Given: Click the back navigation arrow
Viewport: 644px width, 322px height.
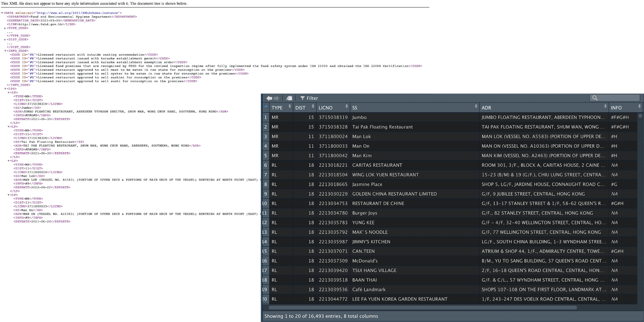Looking at the screenshot, I should [269, 98].
